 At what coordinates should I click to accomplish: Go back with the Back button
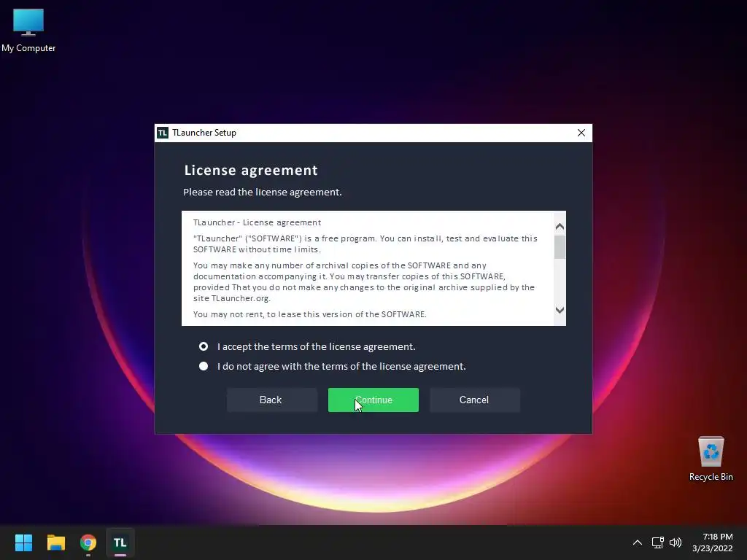pos(271,400)
